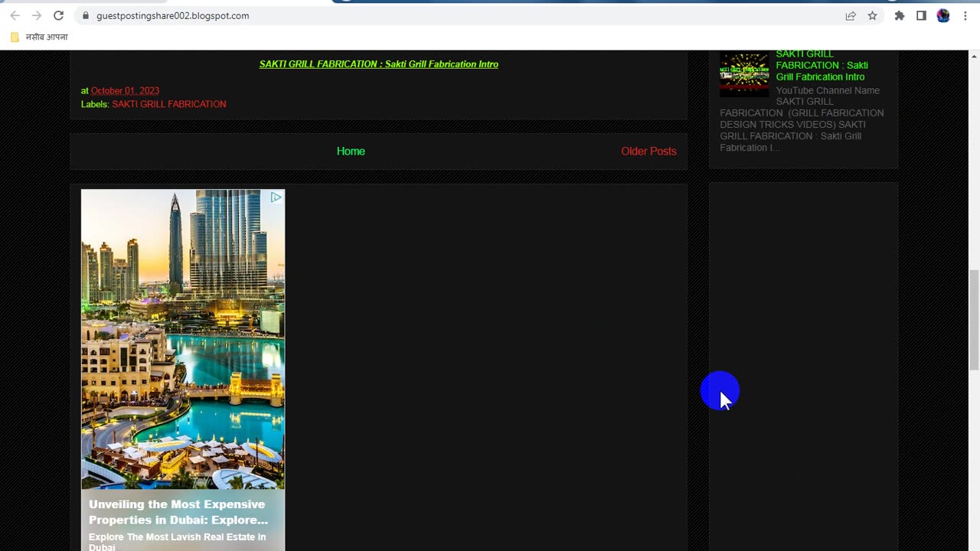This screenshot has height=551, width=980.
Task: Open Chrome's three-dot menu
Action: coord(964,15)
